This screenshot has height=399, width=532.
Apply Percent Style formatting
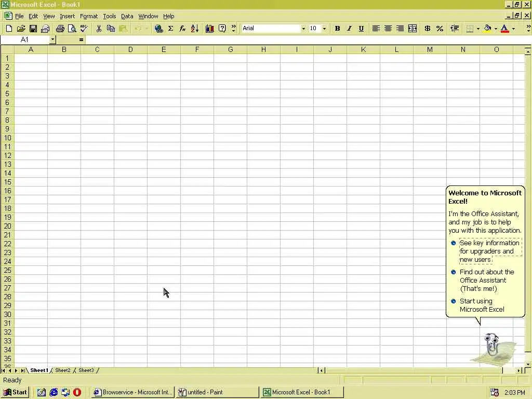click(440, 29)
